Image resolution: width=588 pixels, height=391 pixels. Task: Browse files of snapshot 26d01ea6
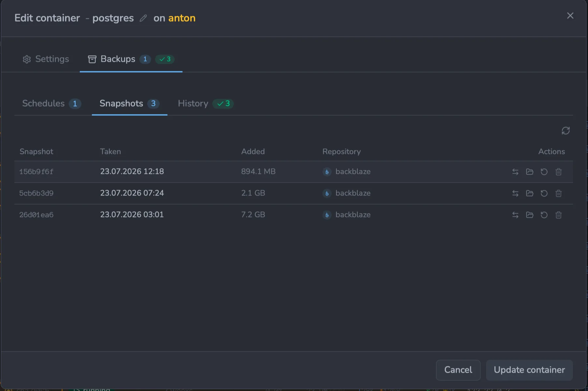[x=529, y=215]
